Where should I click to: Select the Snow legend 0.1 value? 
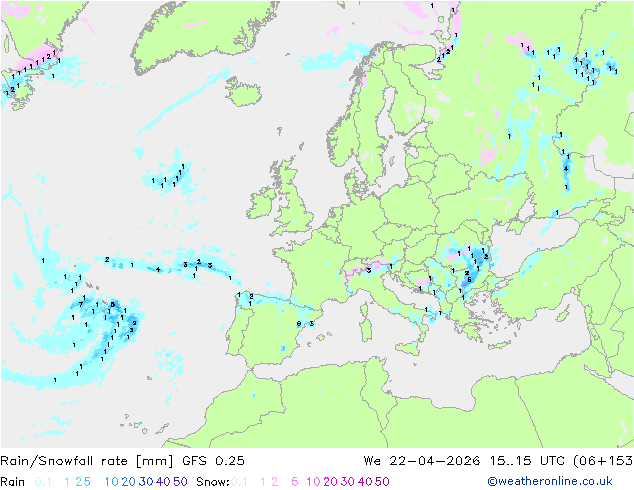point(239,482)
